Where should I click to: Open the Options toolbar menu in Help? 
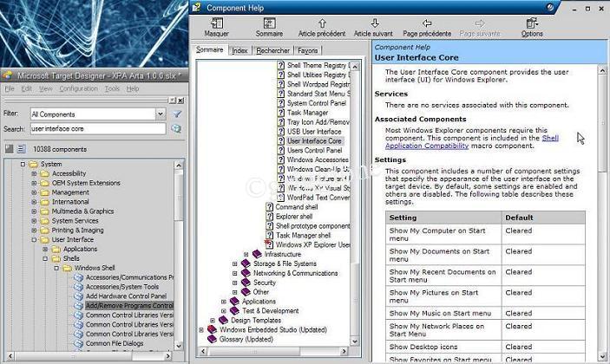click(x=532, y=28)
